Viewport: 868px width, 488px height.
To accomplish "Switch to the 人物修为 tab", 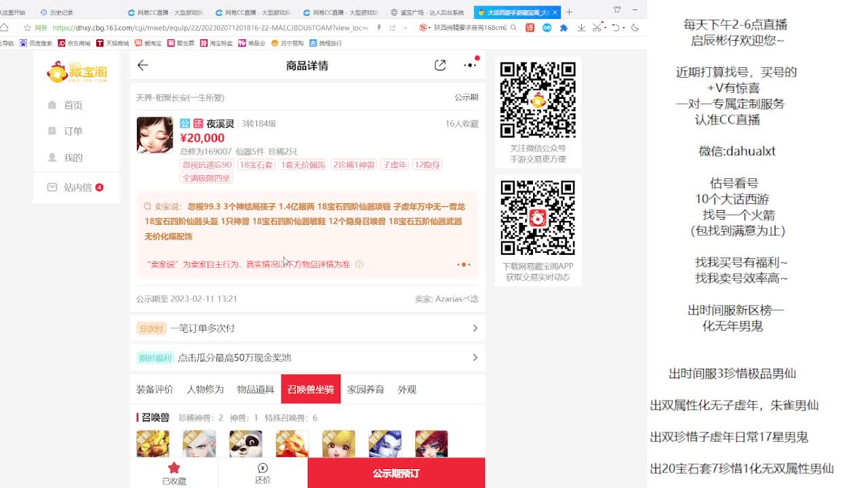I will click(x=205, y=389).
